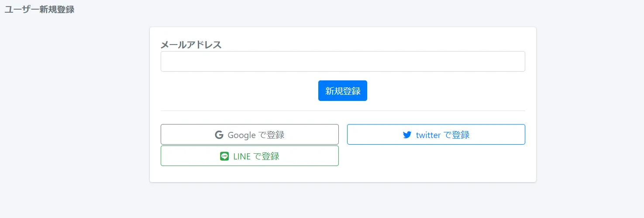The image size is (644, 218).
Task: Click empty card space right of LINE button
Action: tap(436, 156)
